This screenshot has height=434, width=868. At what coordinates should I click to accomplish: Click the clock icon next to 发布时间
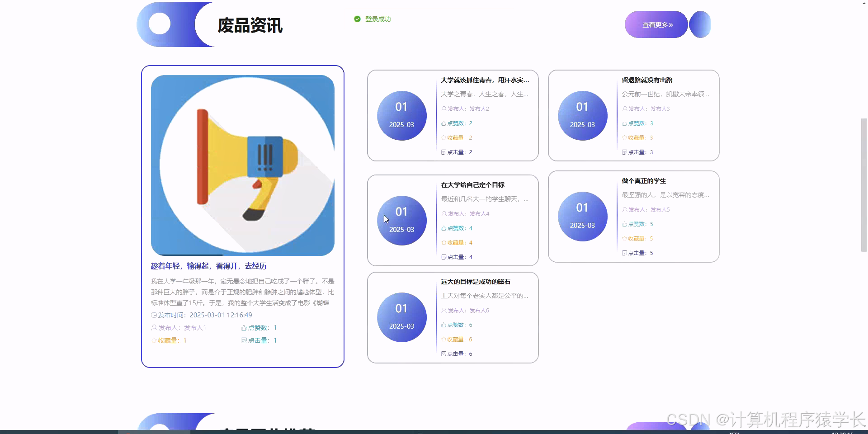pos(153,315)
